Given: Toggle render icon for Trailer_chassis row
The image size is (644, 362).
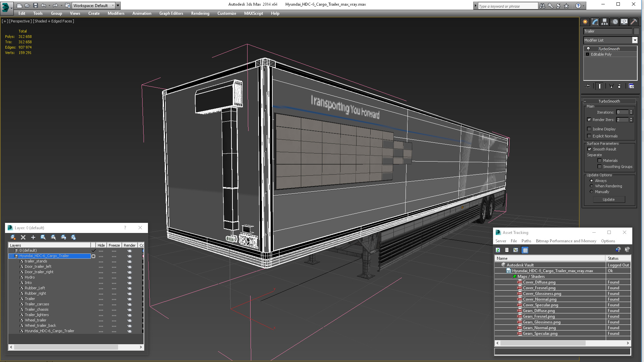Looking at the screenshot, I should coord(129,310).
